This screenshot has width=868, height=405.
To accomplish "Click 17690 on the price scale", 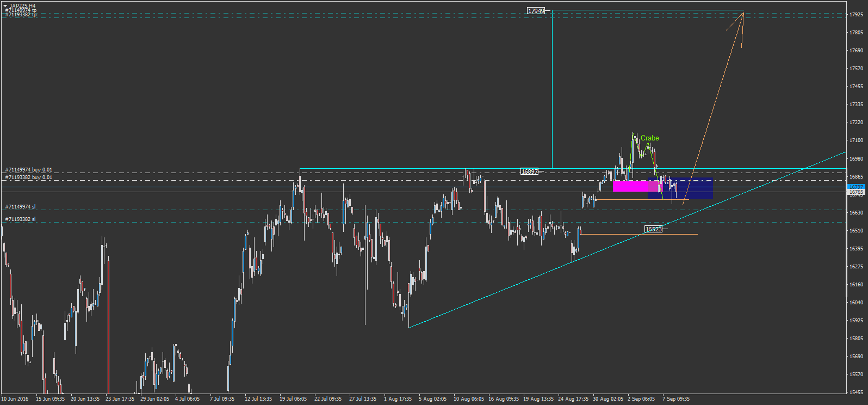I will pos(856,51).
